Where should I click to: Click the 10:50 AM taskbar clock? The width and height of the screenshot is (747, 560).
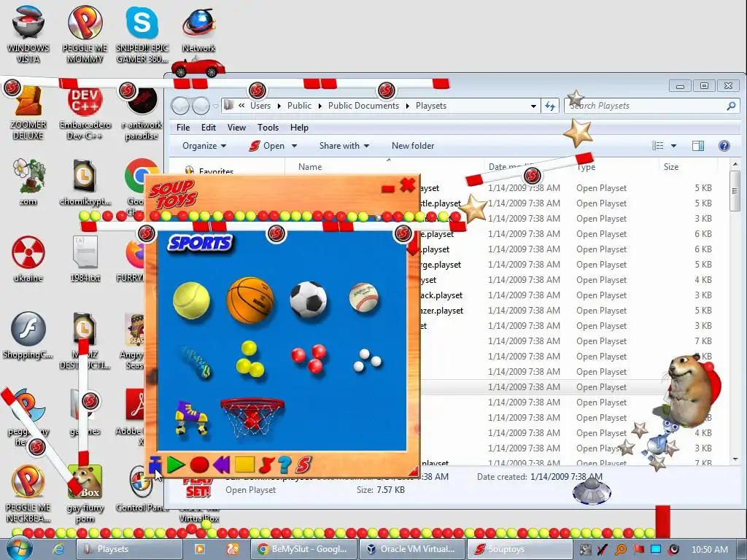(709, 549)
